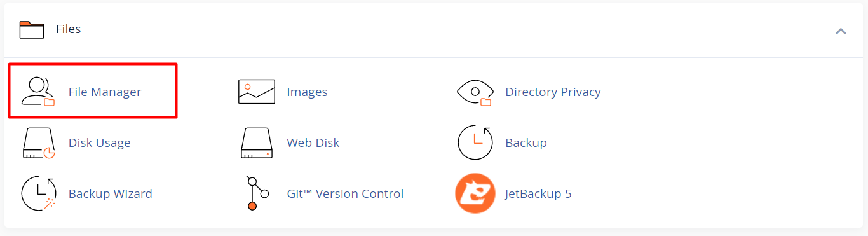This screenshot has width=868, height=236.
Task: Open the JetBackup 5 orange logo
Action: click(475, 193)
